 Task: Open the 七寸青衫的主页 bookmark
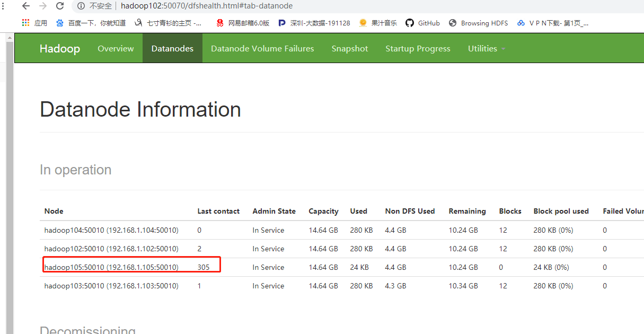[x=168, y=23]
